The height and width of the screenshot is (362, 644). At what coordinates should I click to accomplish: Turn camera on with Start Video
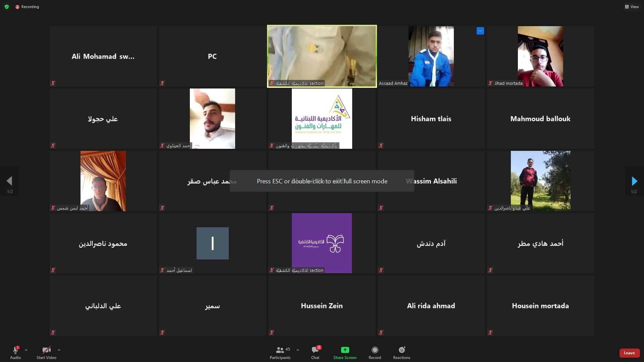(x=46, y=352)
